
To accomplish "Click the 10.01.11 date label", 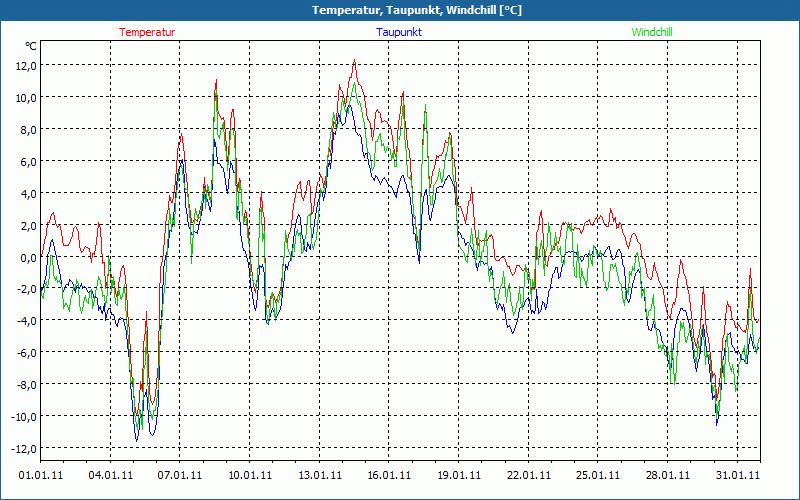I will pos(249,475).
